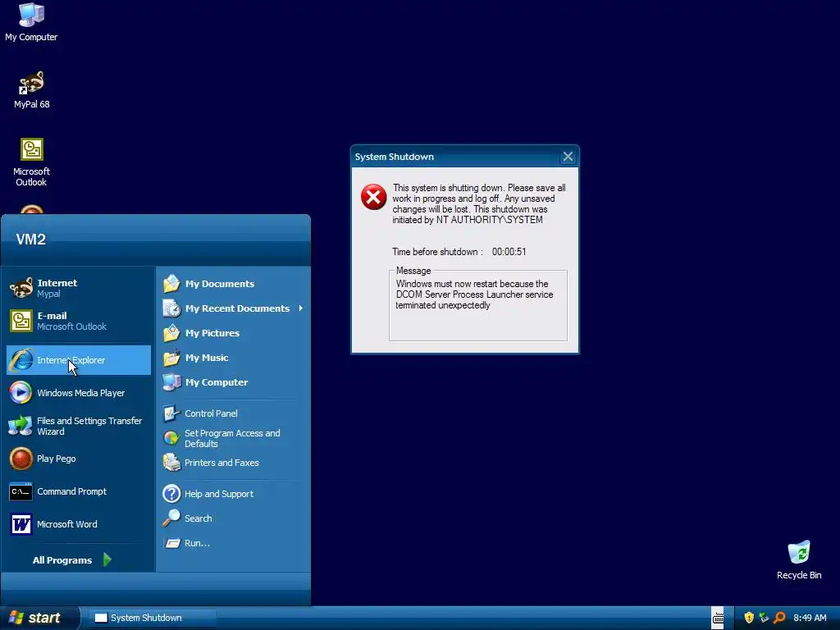This screenshot has height=630, width=840.
Task: Click the Run icon in Start menu
Action: (172, 543)
